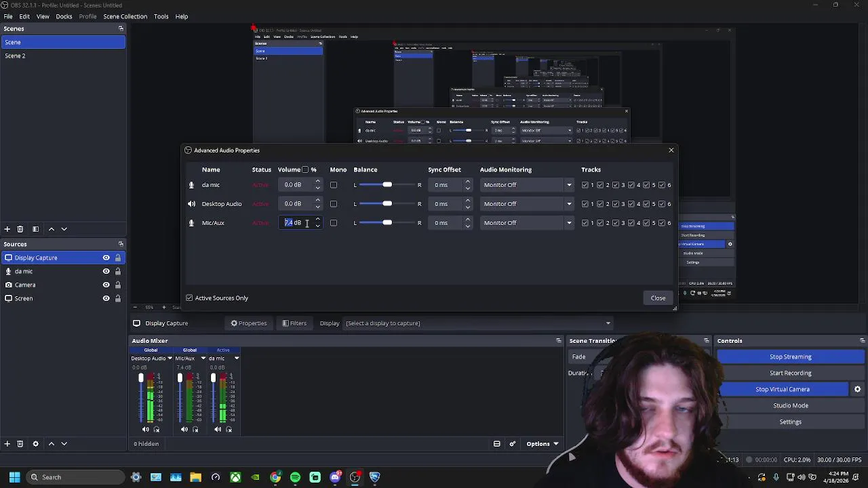Undock the Audio Mixer panel icon

(559, 341)
